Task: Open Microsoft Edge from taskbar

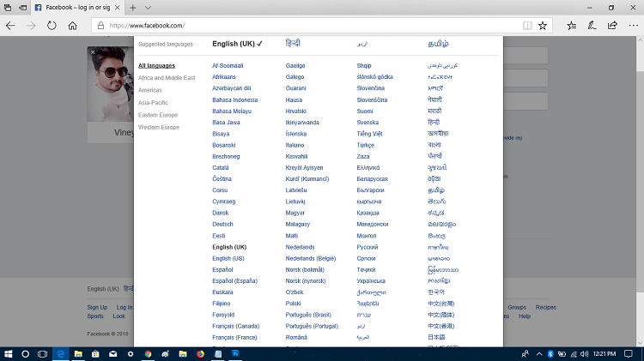Action: click(x=61, y=353)
